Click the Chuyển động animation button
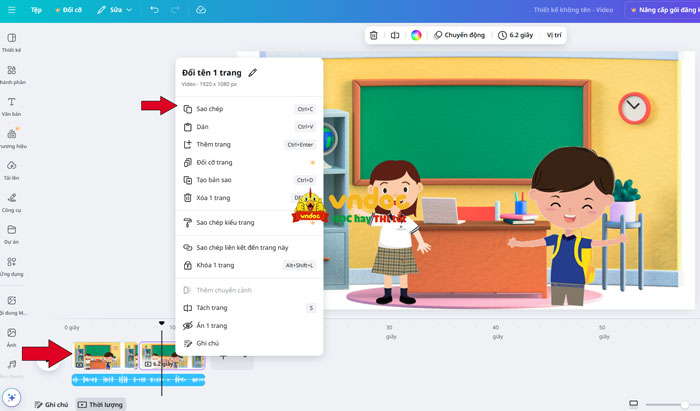The height and width of the screenshot is (411, 700). [459, 35]
